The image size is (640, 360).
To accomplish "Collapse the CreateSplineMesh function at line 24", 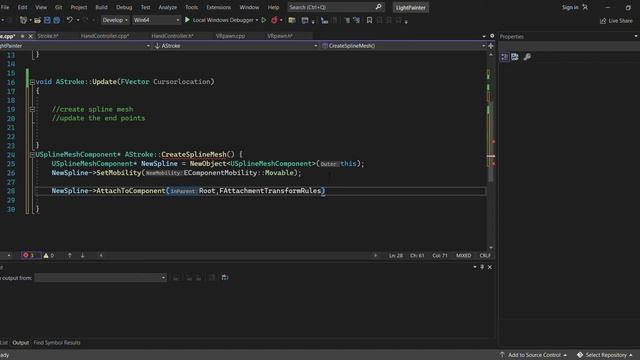I will 32,155.
